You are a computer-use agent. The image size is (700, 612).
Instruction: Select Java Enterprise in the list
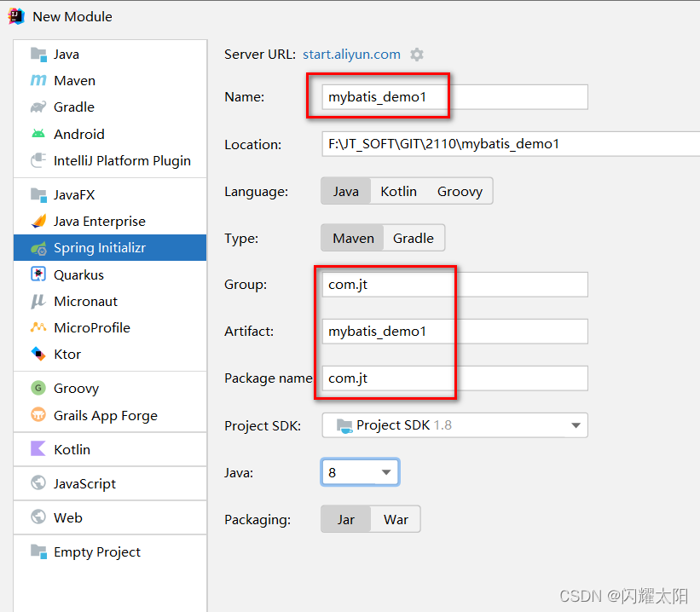pos(110,222)
